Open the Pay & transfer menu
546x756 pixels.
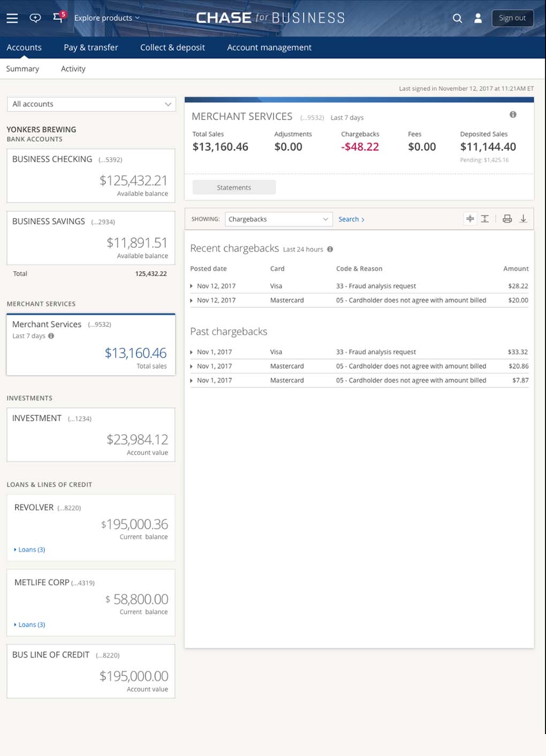tap(91, 48)
